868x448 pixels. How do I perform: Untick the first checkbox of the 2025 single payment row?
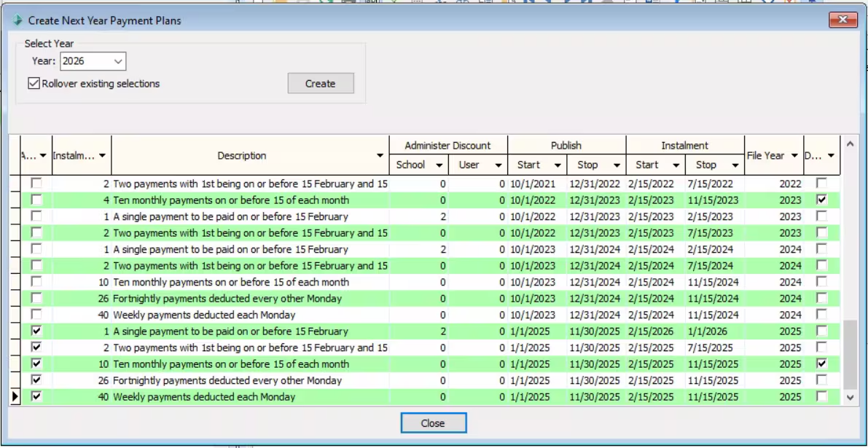36,331
